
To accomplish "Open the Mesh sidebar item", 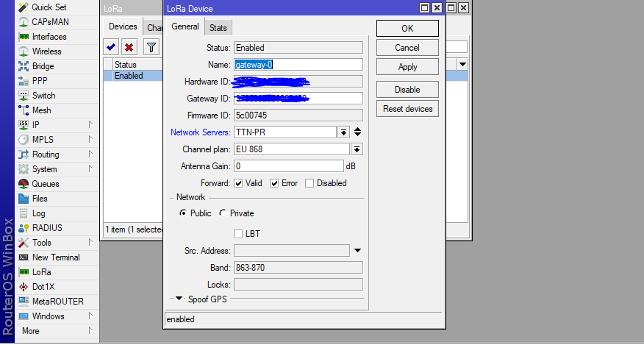I will [x=57, y=110].
